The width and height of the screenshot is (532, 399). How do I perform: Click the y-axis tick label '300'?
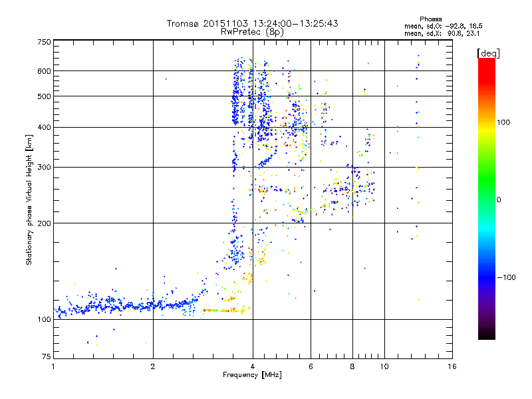44,168
